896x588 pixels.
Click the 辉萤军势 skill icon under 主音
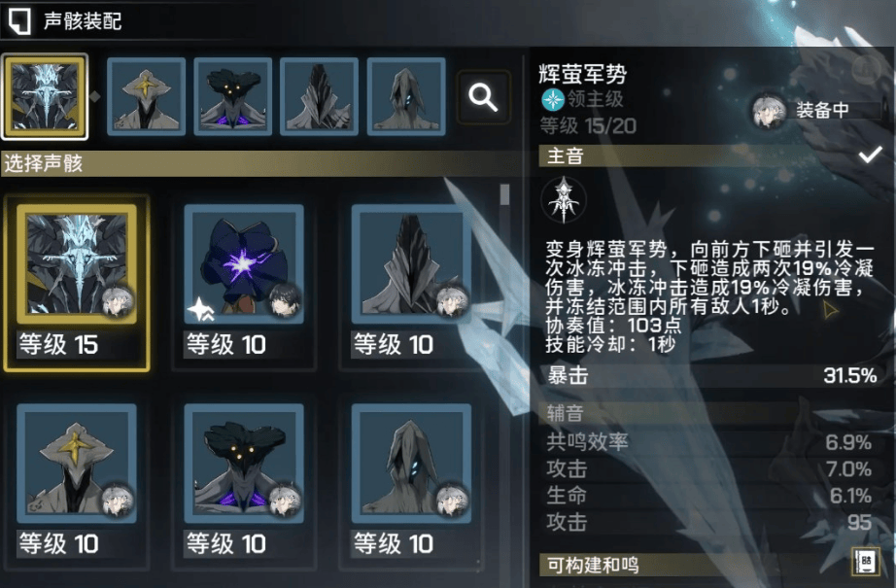pos(564,200)
